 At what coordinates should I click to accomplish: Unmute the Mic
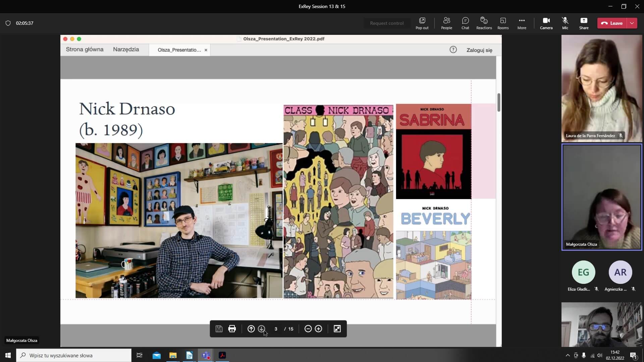[565, 23]
